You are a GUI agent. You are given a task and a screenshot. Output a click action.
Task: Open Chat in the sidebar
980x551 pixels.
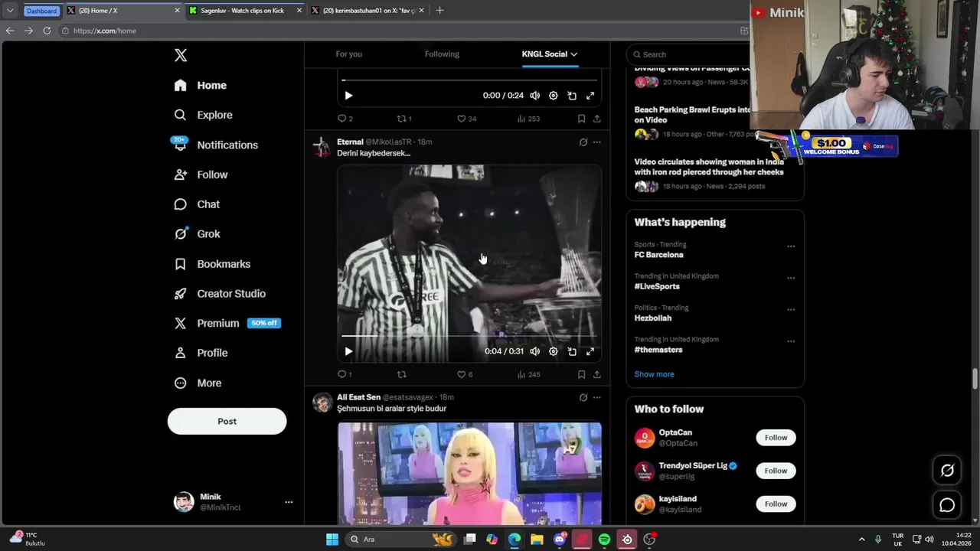click(198, 204)
